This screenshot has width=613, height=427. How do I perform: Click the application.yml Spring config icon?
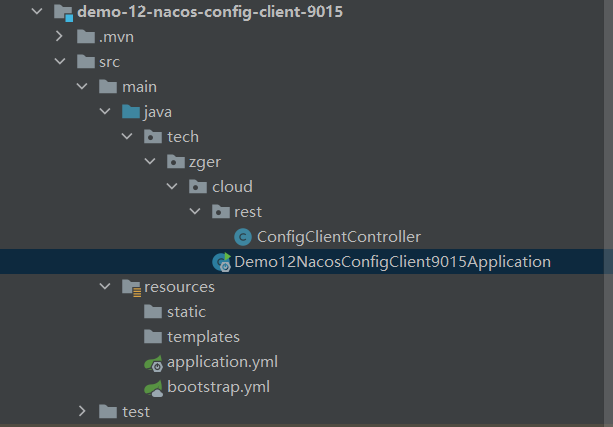tap(154, 363)
